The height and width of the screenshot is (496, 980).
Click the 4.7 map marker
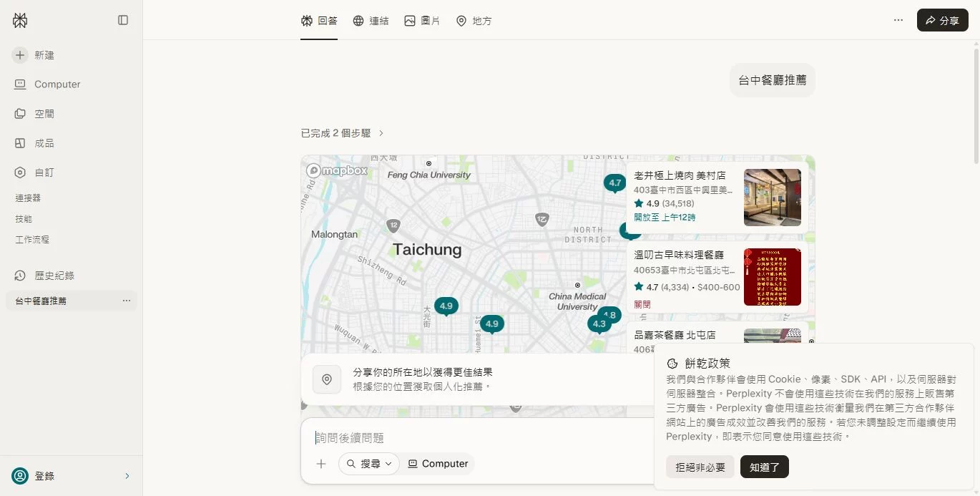(x=615, y=183)
